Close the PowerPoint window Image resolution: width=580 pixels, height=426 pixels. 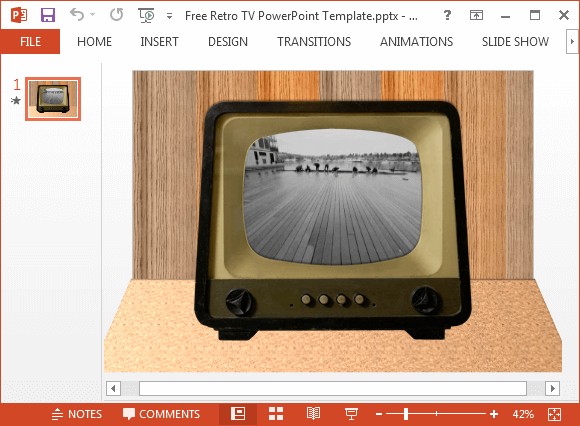pyautogui.click(x=564, y=15)
